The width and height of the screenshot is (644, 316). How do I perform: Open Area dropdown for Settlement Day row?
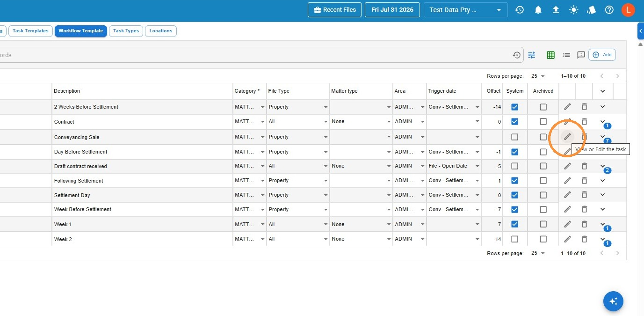(x=410, y=195)
